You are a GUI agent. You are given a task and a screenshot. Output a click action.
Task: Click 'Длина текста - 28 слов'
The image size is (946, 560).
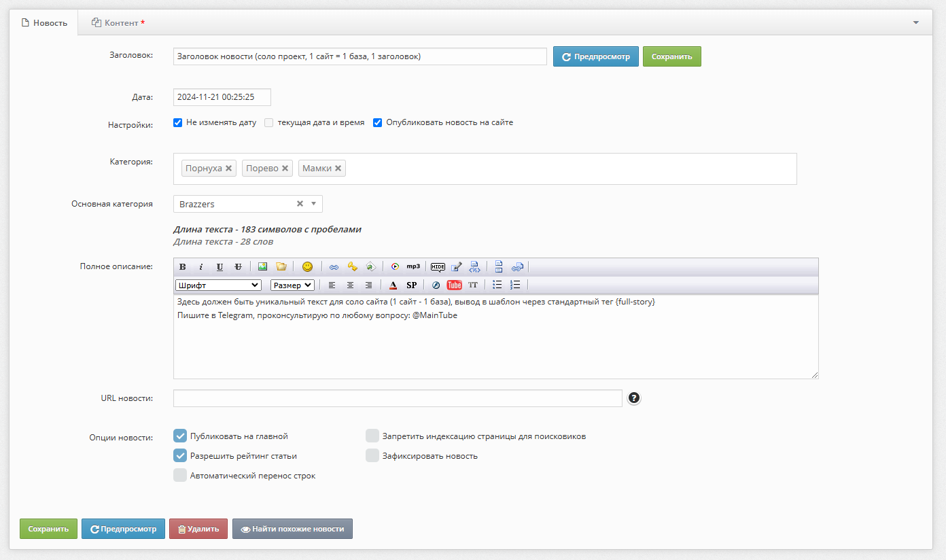click(x=224, y=242)
